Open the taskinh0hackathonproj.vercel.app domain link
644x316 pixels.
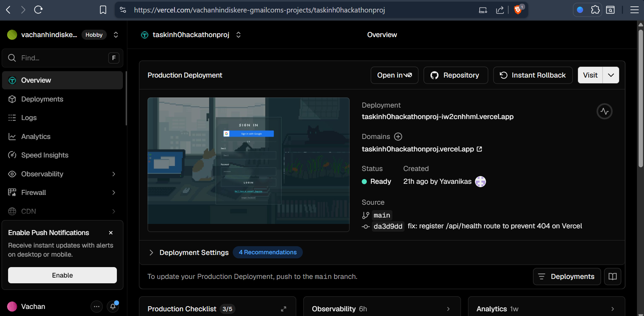[x=422, y=149]
